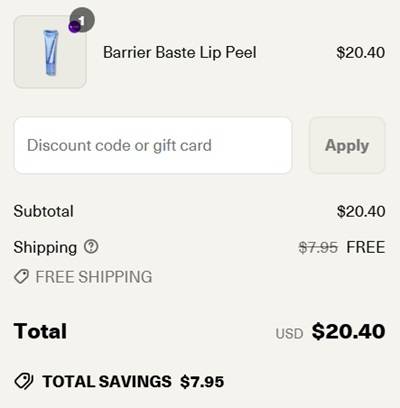Click the TOTAL SAVINGS $7.95 amount

(x=202, y=382)
